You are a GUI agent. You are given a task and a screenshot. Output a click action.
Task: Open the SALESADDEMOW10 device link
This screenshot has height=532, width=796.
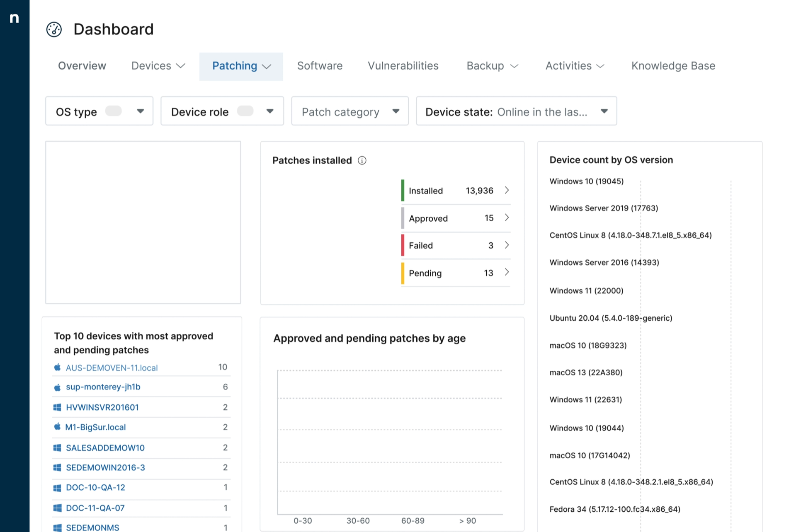pyautogui.click(x=105, y=448)
